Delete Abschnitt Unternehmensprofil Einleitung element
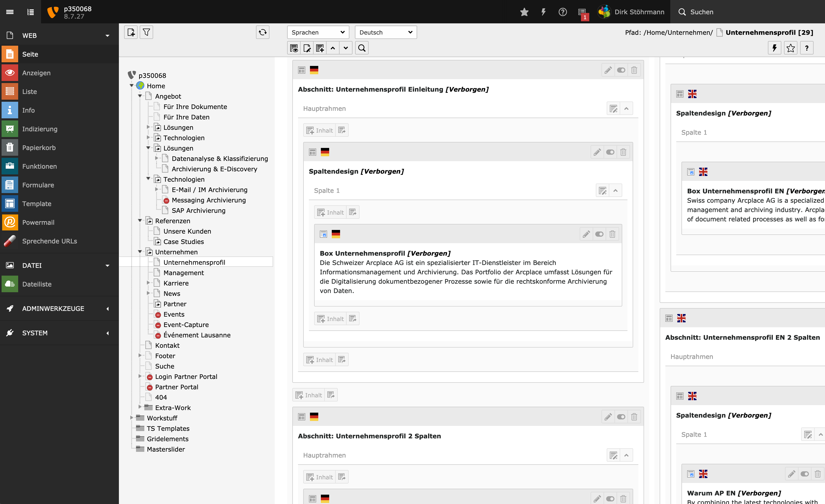The image size is (825, 504). (x=634, y=70)
